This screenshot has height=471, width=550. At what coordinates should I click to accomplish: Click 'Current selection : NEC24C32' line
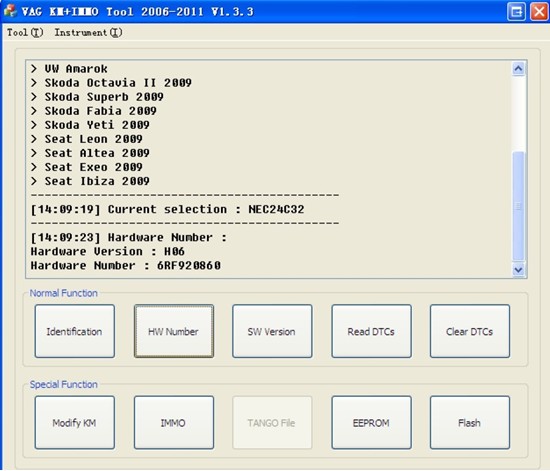coord(168,209)
